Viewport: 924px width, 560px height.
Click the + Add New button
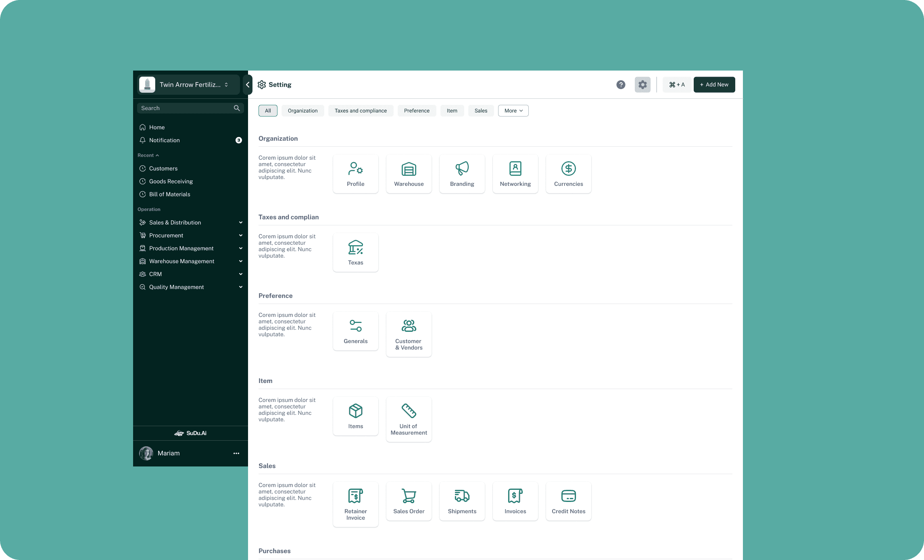[714, 85]
